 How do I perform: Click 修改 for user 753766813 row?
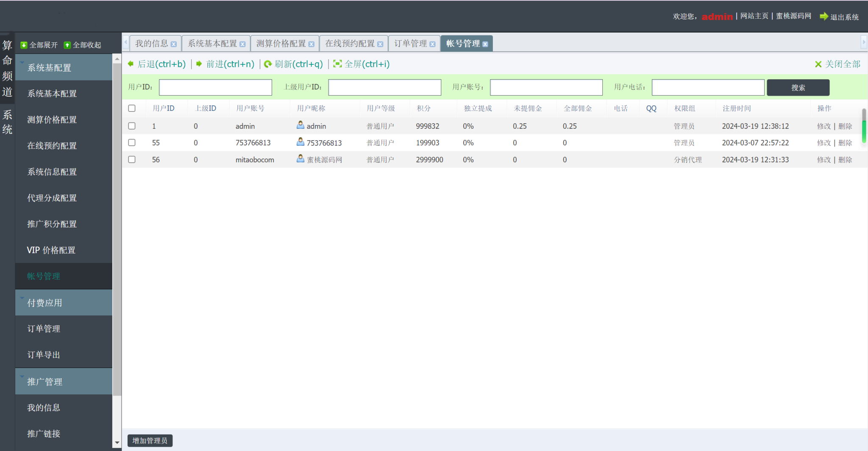[x=824, y=142]
